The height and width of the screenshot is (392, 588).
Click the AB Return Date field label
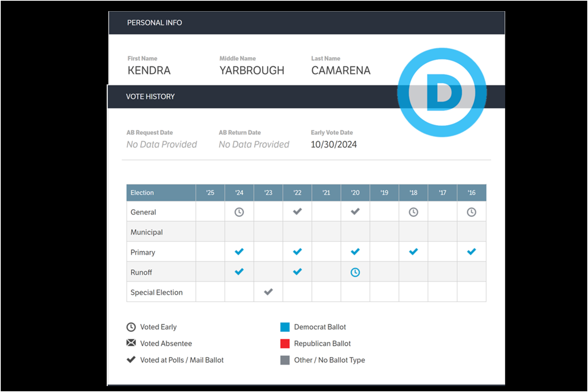coord(240,132)
